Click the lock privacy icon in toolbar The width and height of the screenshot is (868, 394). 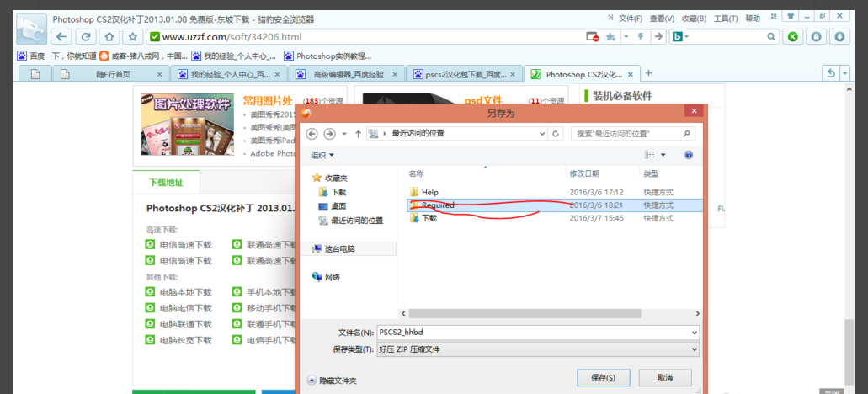pos(817,37)
